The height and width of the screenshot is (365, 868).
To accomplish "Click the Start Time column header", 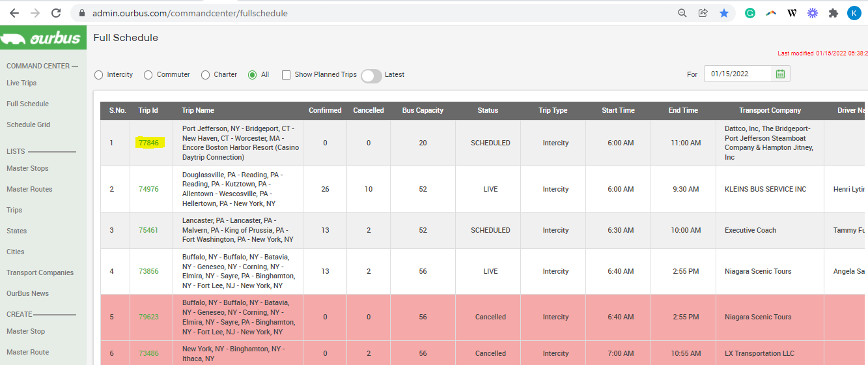I will (x=618, y=110).
